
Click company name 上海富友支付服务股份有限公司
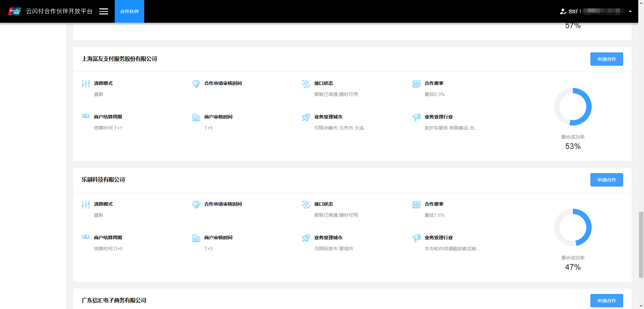[x=119, y=59]
